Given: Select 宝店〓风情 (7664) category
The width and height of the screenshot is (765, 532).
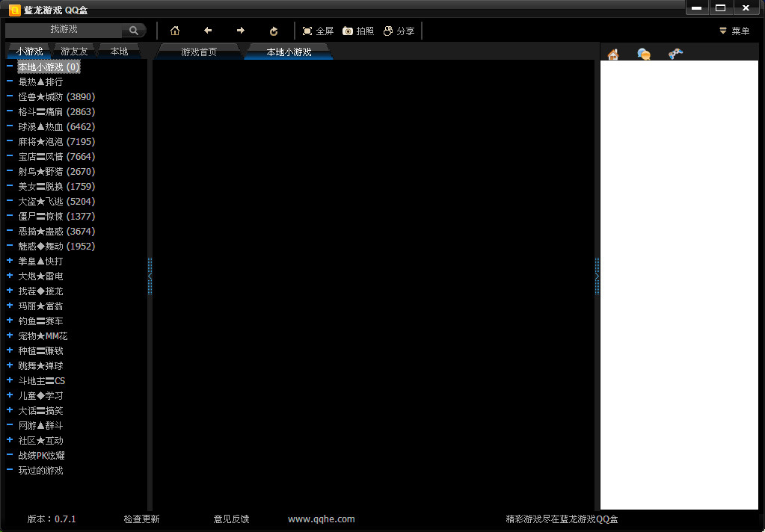Looking at the screenshot, I should (57, 156).
